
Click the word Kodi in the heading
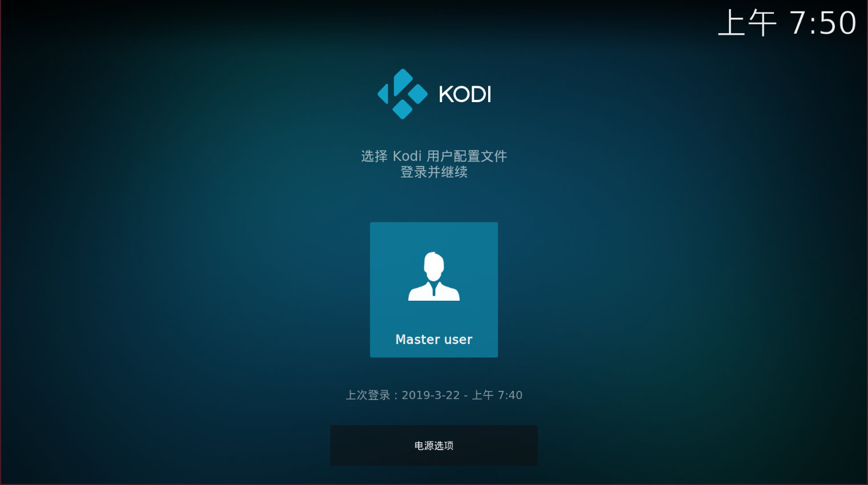[x=407, y=156]
